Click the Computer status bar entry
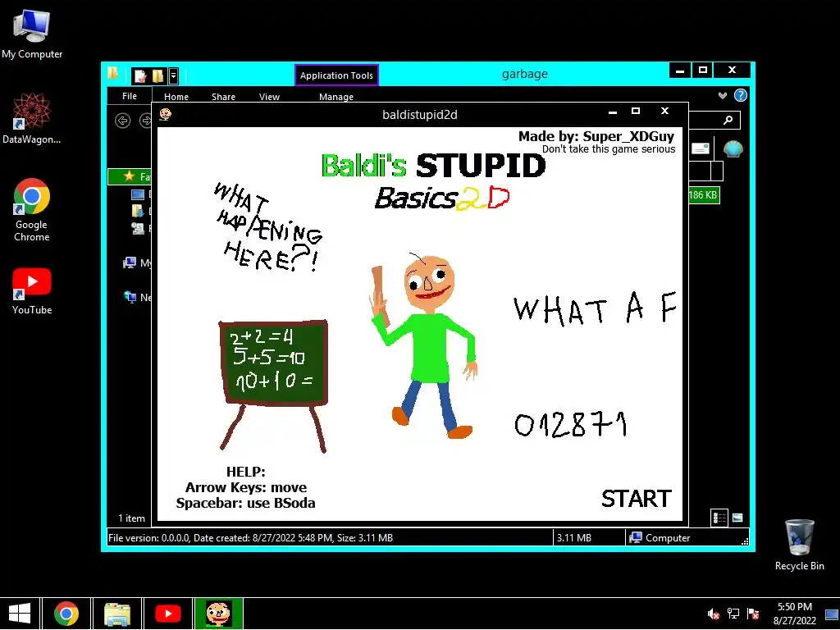 pos(660,537)
